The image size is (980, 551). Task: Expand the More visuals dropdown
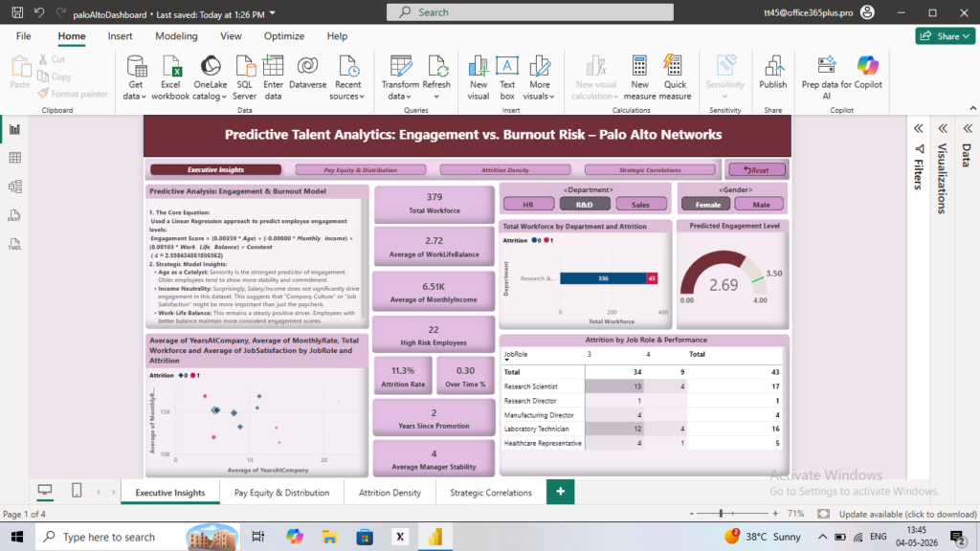pos(552,97)
